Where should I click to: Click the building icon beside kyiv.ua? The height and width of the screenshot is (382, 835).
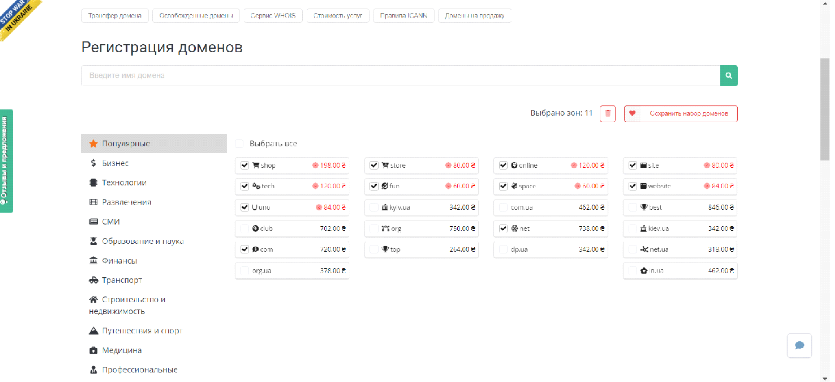(x=385, y=207)
